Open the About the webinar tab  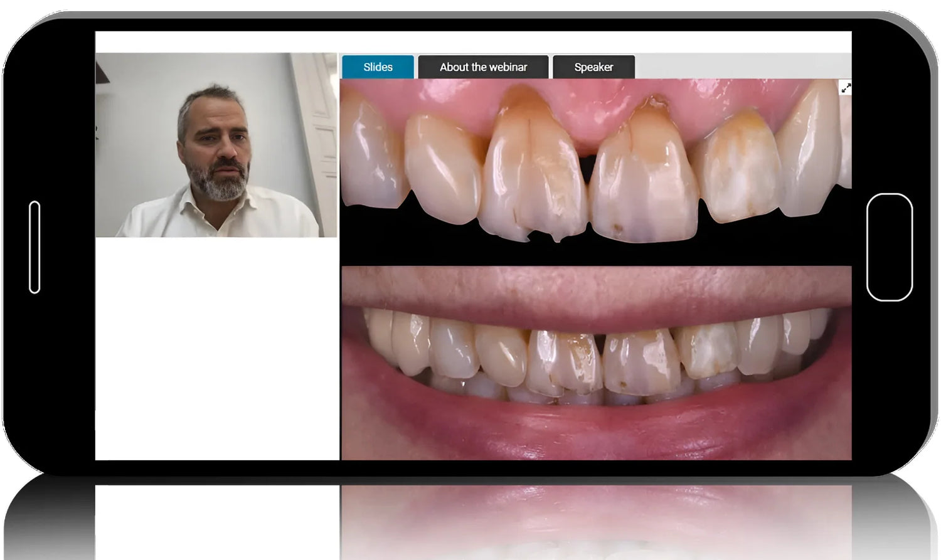(x=483, y=67)
